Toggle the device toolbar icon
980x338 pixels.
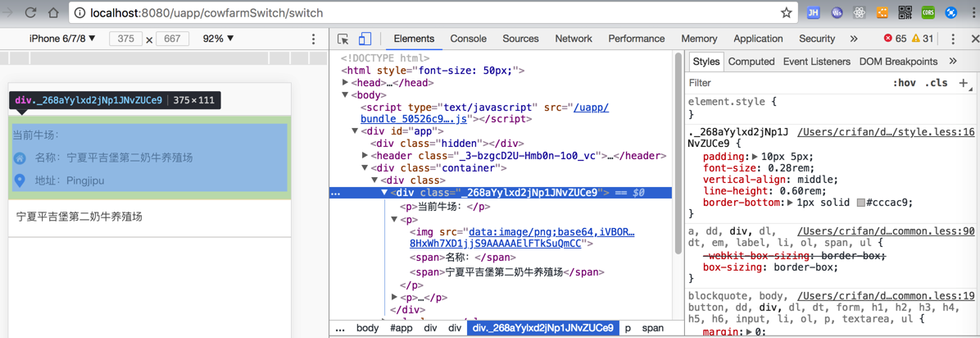coord(365,39)
